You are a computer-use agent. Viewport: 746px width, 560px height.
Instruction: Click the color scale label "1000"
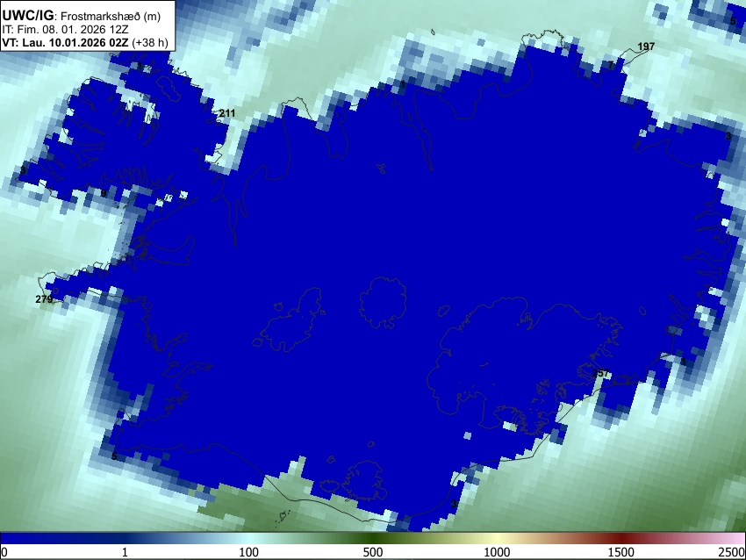(497, 552)
